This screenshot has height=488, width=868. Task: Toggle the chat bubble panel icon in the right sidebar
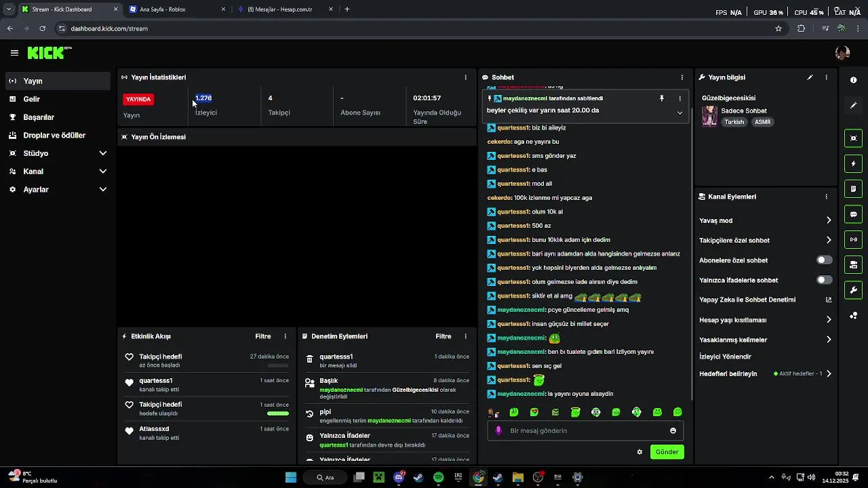(x=853, y=214)
